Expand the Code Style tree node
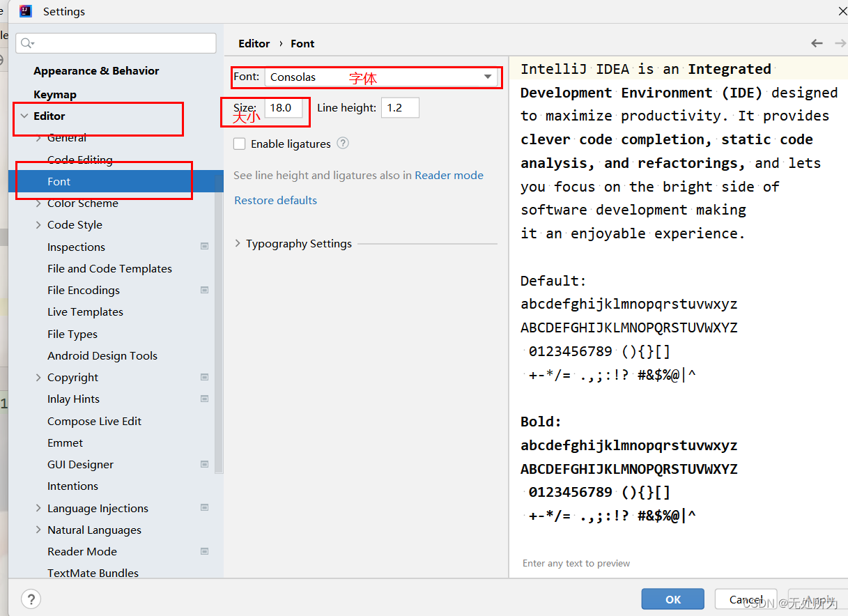This screenshot has height=616, width=848. click(38, 225)
